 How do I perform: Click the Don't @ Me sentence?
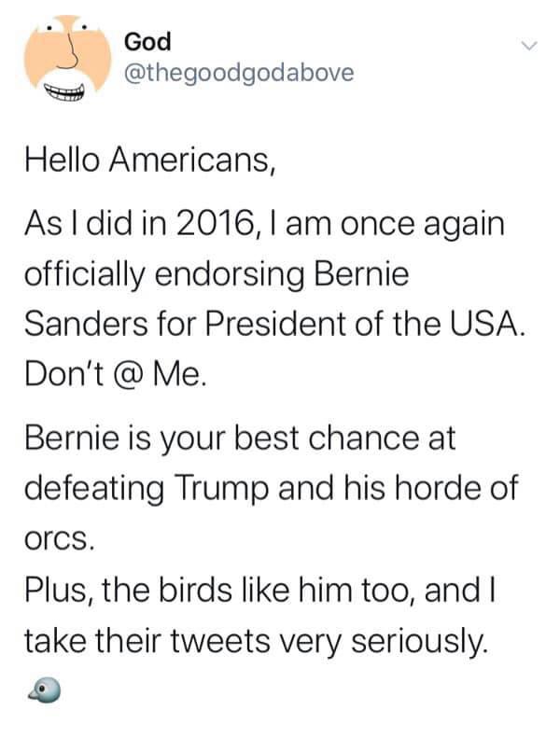(x=116, y=375)
